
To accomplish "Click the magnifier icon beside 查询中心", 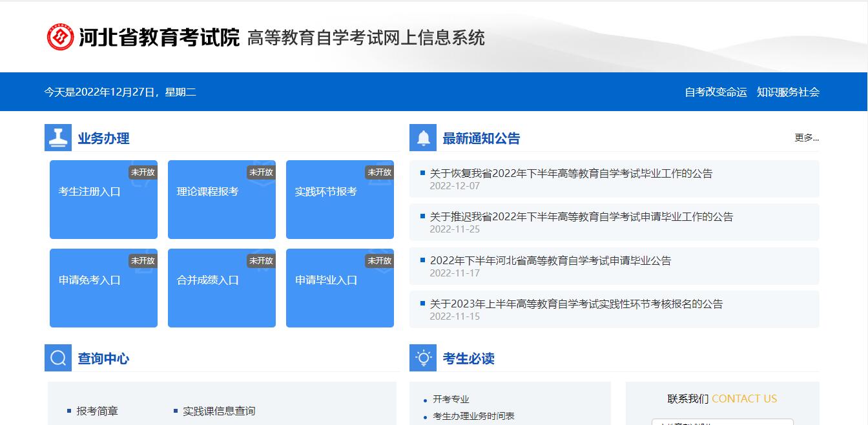I will click(58, 358).
